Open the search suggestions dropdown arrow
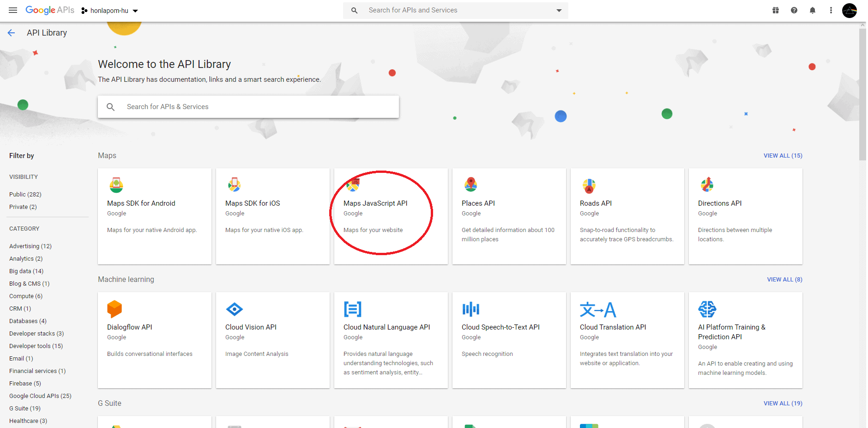 click(558, 10)
